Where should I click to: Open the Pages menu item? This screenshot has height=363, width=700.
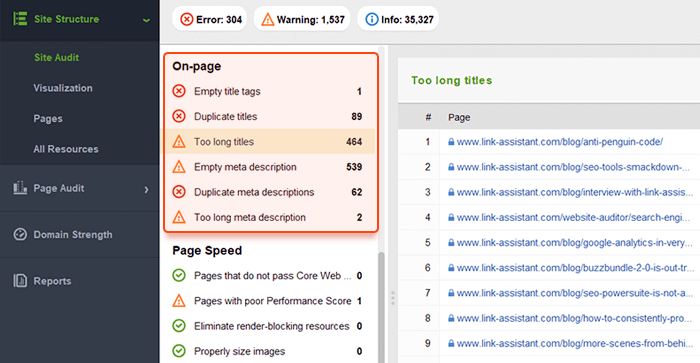48,118
